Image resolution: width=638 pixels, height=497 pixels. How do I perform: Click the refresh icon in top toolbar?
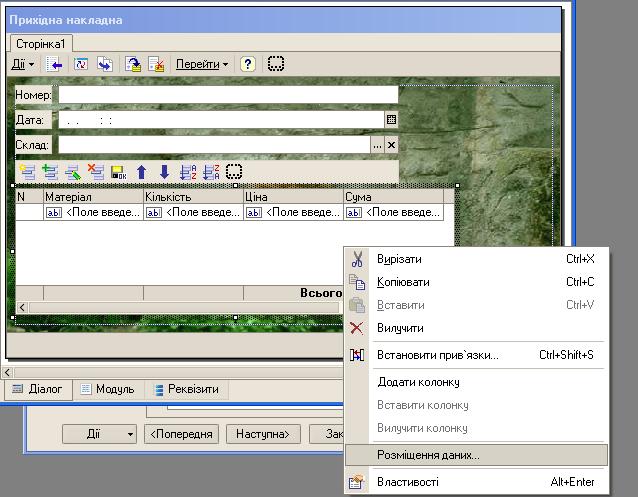[81, 64]
